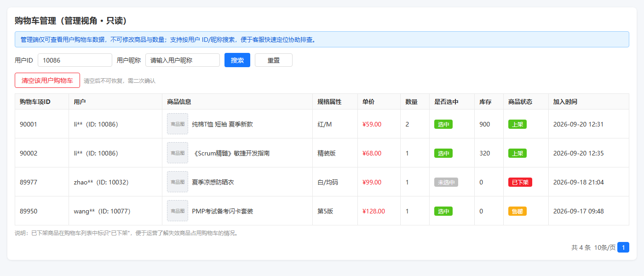Click the 购物车项ID column header
This screenshot has height=276, width=644.
point(42,102)
